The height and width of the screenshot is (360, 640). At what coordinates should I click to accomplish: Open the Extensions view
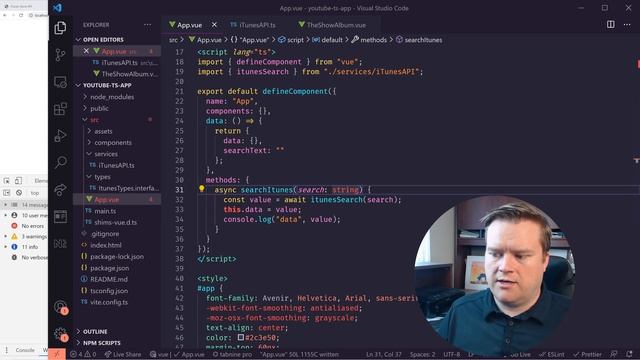(60, 109)
